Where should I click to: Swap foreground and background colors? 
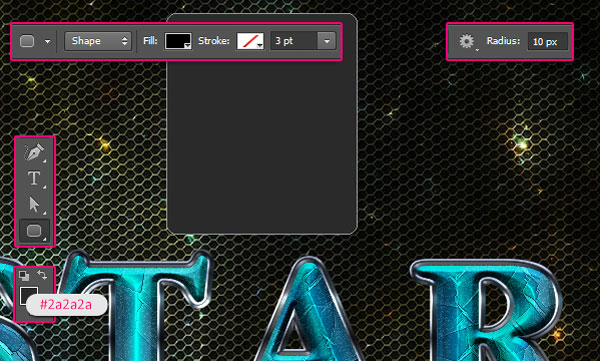(42, 275)
